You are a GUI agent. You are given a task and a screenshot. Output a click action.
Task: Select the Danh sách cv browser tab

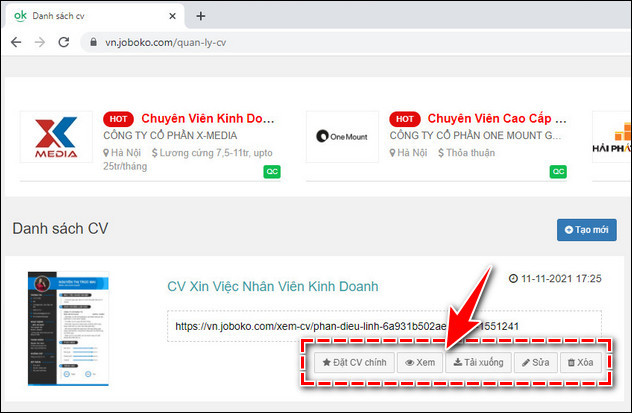(94, 16)
